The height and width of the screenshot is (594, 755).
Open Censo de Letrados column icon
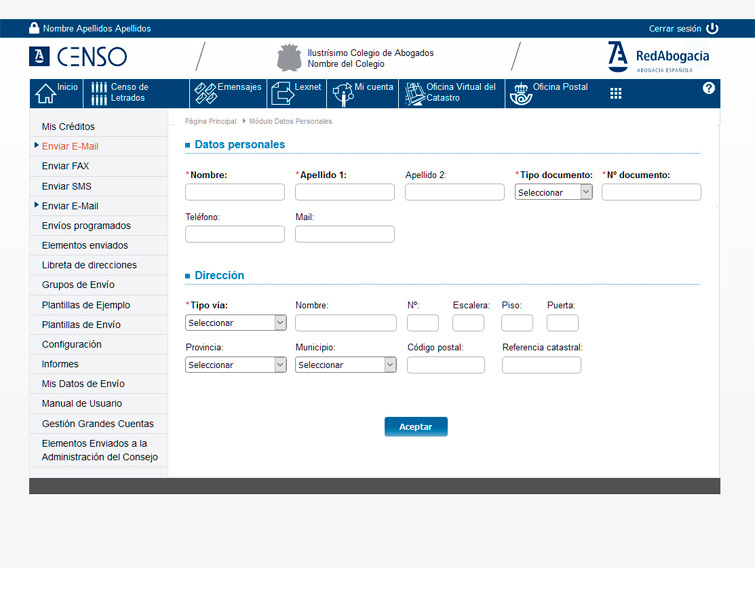tap(99, 93)
